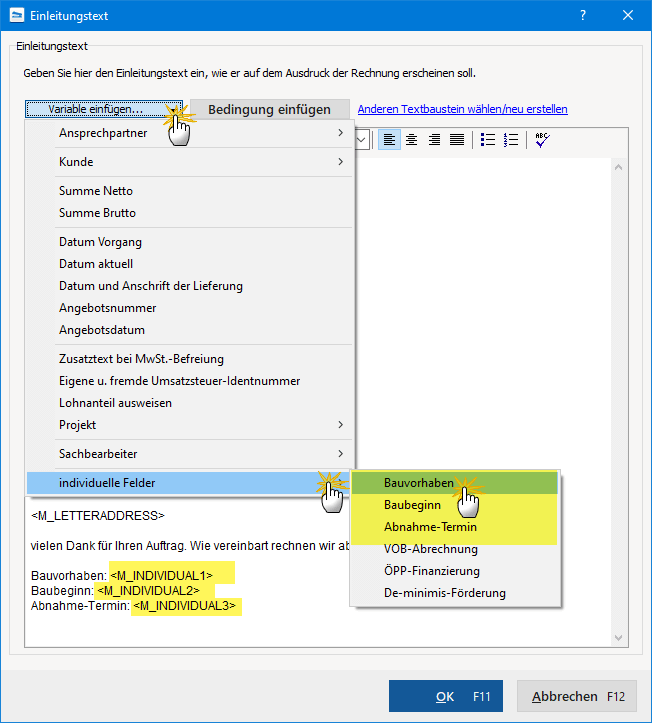Pick the Angebotsnummer variable

[x=107, y=308]
